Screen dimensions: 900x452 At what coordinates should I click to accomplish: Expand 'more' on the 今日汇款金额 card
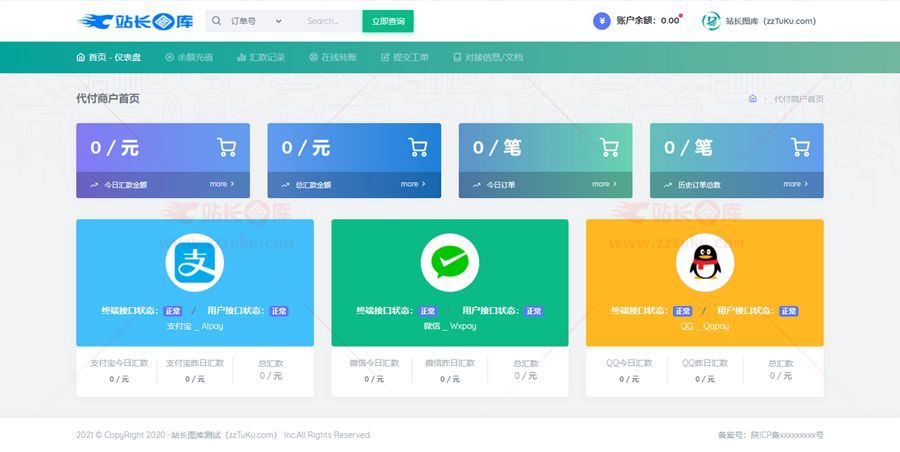coord(221,184)
